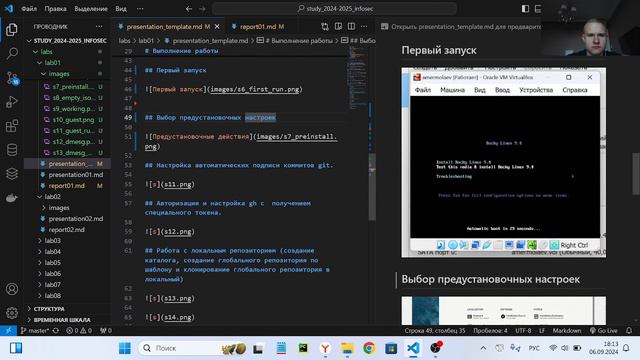Click the open changes icon in editor toolbar
The height and width of the screenshot is (360, 640).
[x=324, y=27]
